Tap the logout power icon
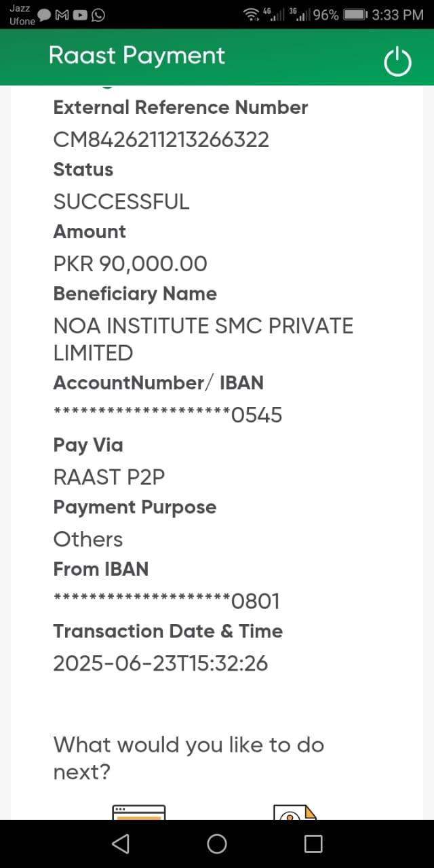The width and height of the screenshot is (434, 868). tap(397, 62)
